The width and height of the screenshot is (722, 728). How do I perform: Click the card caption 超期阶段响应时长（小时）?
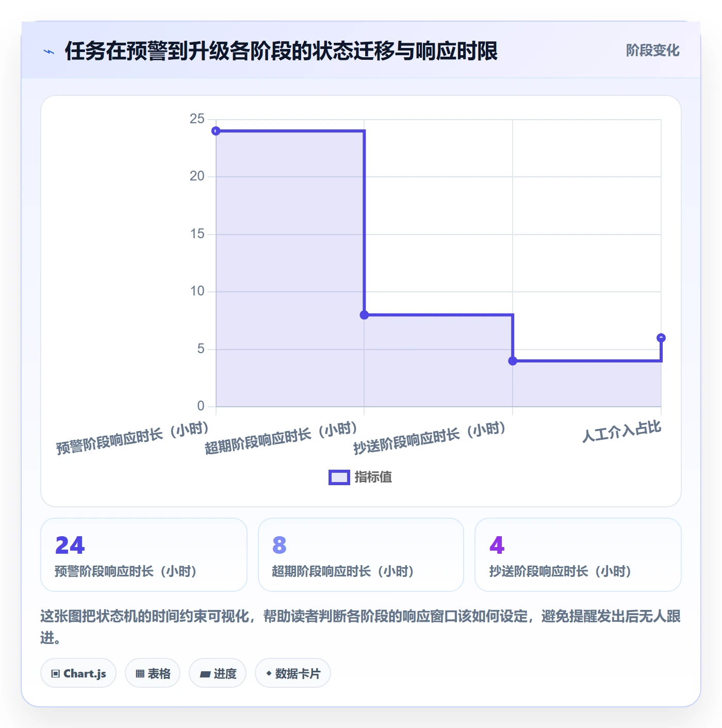tap(343, 571)
